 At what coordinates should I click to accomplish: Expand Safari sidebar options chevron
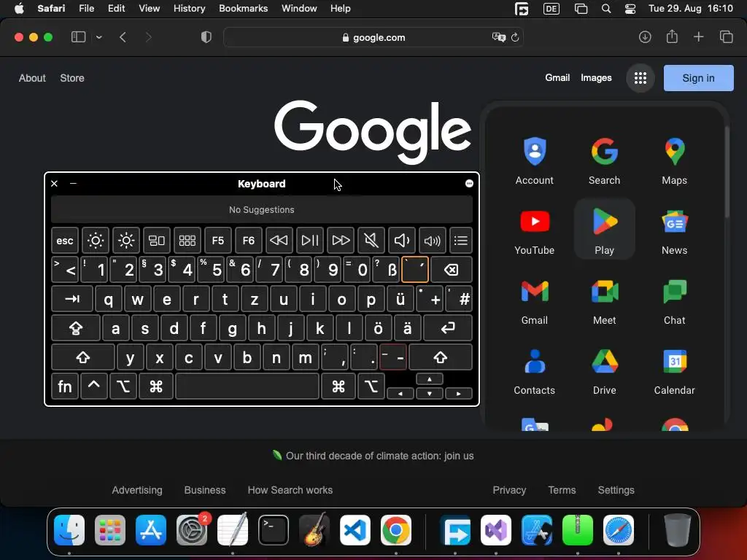tap(98, 37)
